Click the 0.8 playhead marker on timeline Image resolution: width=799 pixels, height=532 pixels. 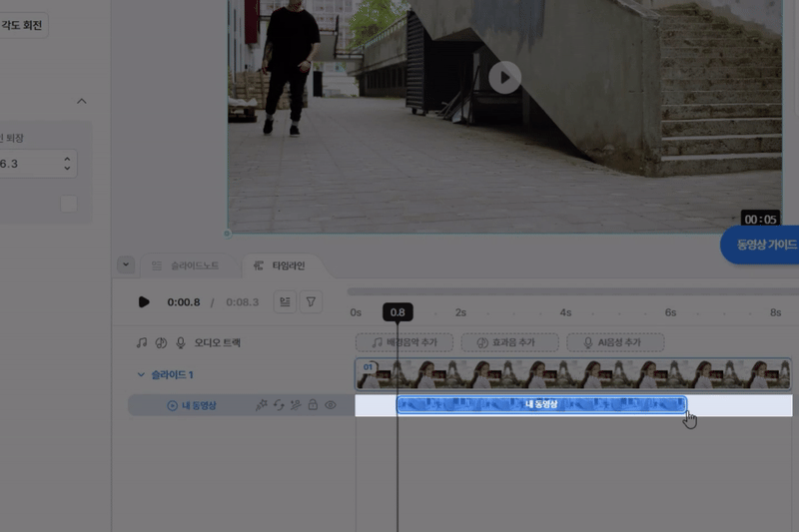(x=398, y=312)
